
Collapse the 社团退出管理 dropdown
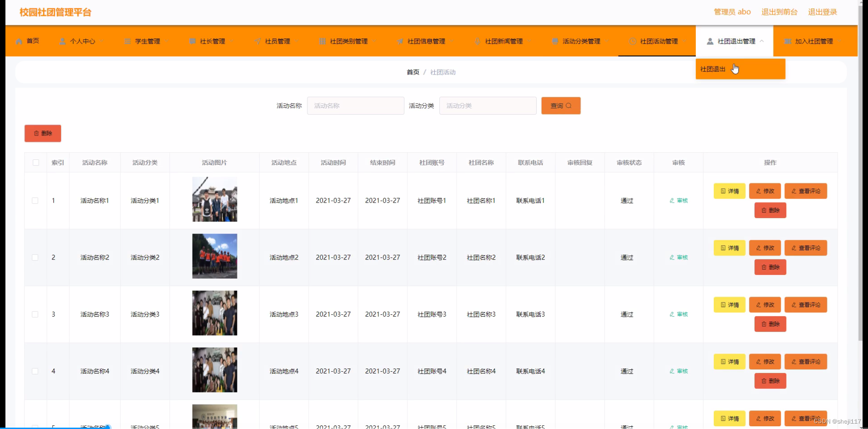click(x=763, y=41)
